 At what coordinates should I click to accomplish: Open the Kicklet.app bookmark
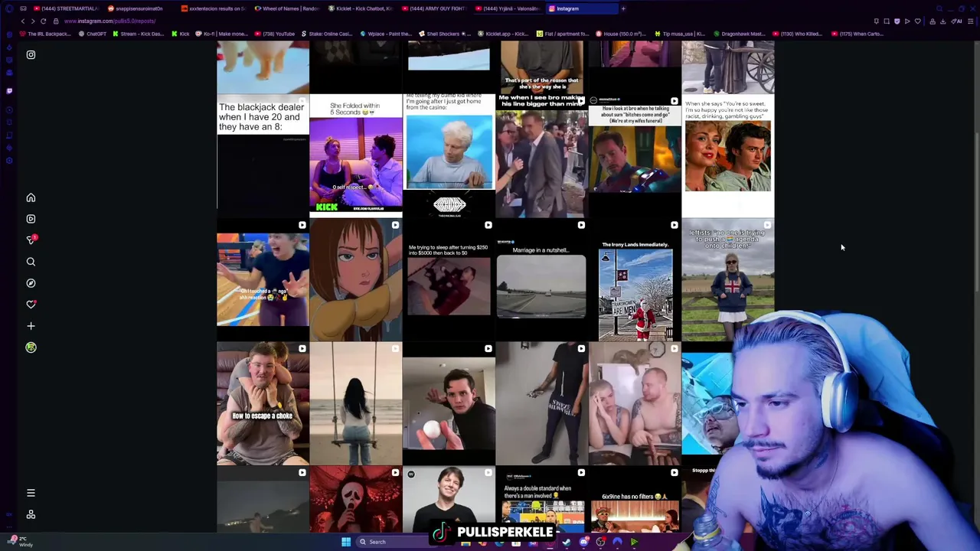[504, 34]
